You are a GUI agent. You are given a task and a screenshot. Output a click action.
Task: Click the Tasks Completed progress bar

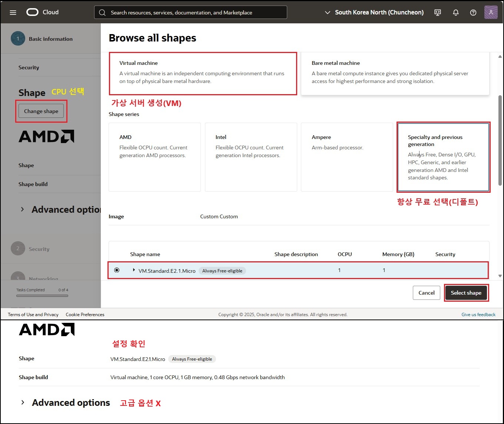[42, 296]
